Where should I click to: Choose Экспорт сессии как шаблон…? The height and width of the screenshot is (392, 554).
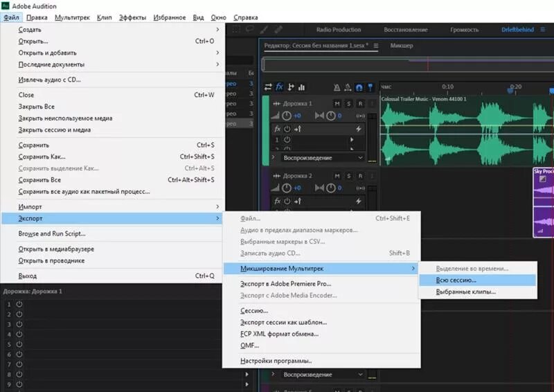(321, 322)
